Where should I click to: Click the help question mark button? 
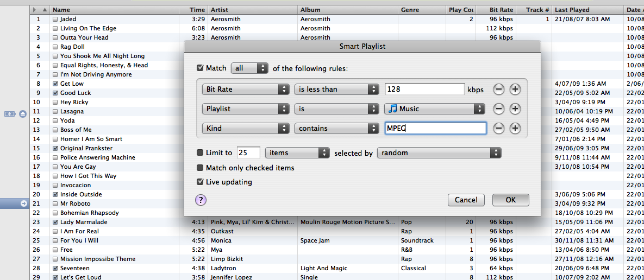[x=201, y=200]
